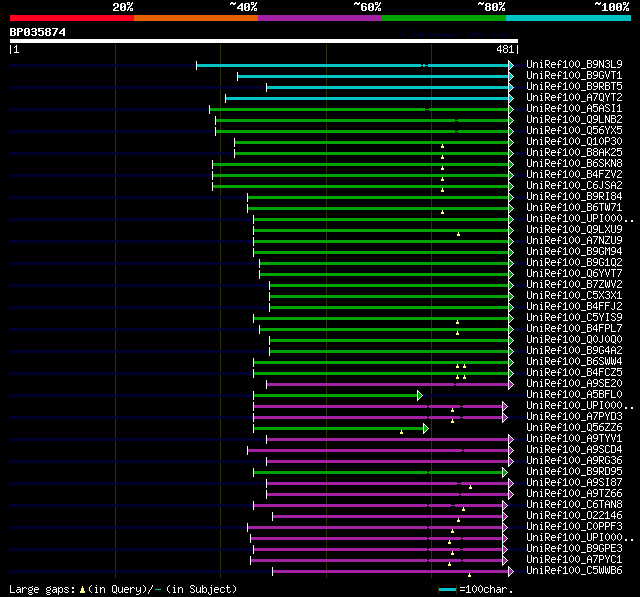
Task: Select the UniRef100_A9RG36 label
Action: [574, 461]
